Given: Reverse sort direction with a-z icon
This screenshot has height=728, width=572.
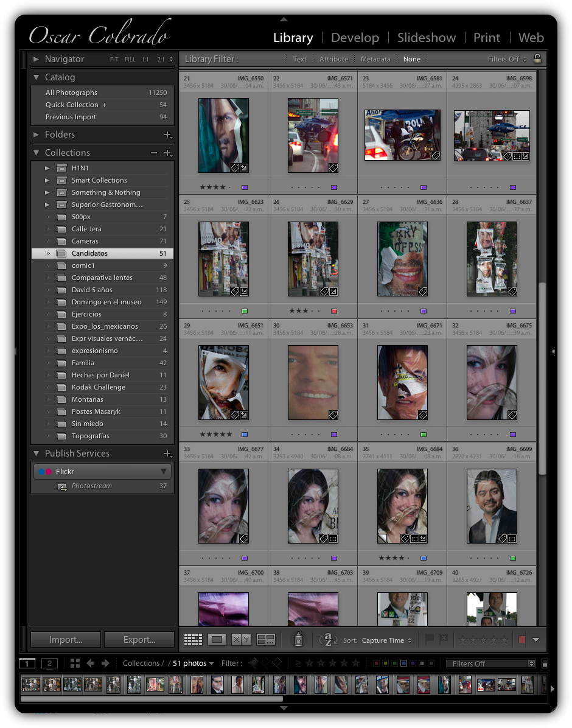Looking at the screenshot, I should [x=328, y=640].
